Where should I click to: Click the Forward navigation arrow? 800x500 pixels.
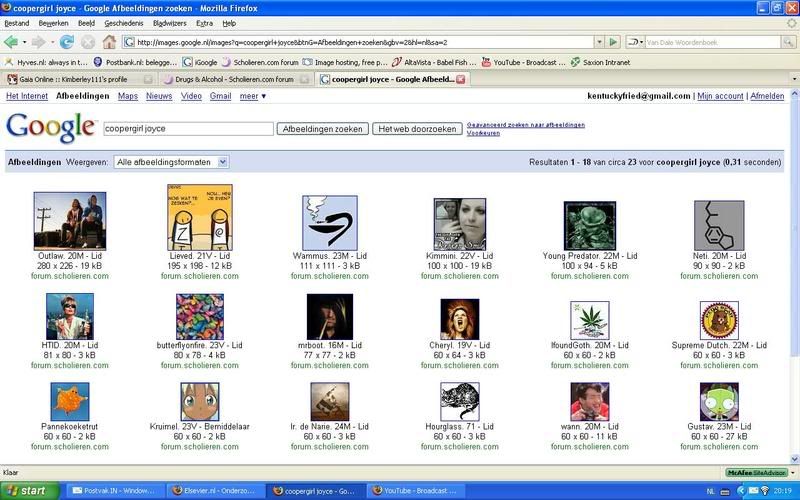point(38,42)
